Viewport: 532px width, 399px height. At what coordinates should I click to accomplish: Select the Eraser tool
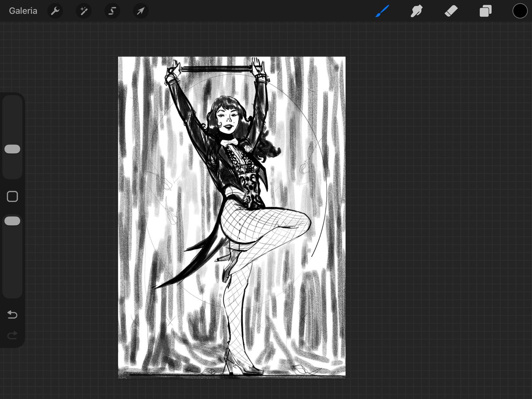pos(451,11)
